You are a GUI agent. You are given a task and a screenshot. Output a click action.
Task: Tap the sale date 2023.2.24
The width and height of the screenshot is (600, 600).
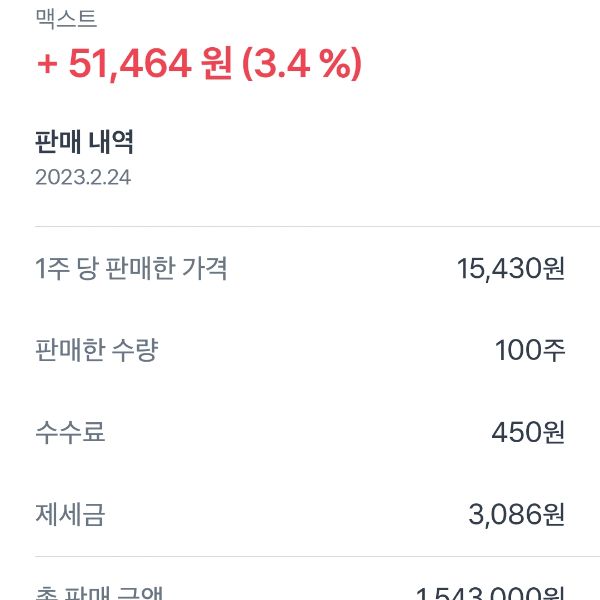(83, 178)
